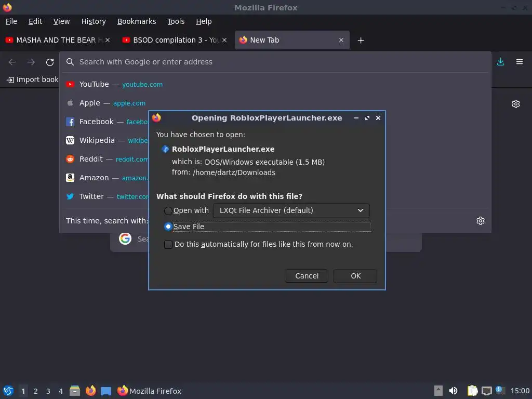Open the Bookmarks menu
532x399 pixels.
(x=137, y=21)
